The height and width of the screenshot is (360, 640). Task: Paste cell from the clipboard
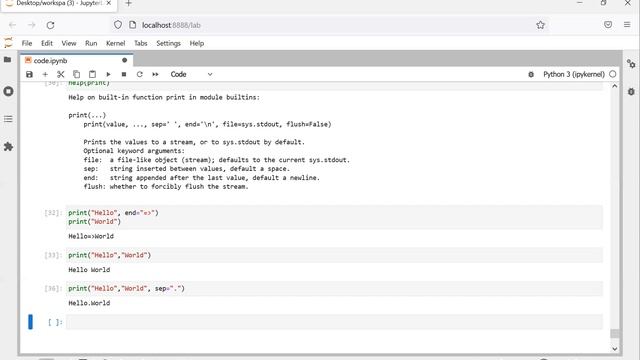(x=92, y=74)
